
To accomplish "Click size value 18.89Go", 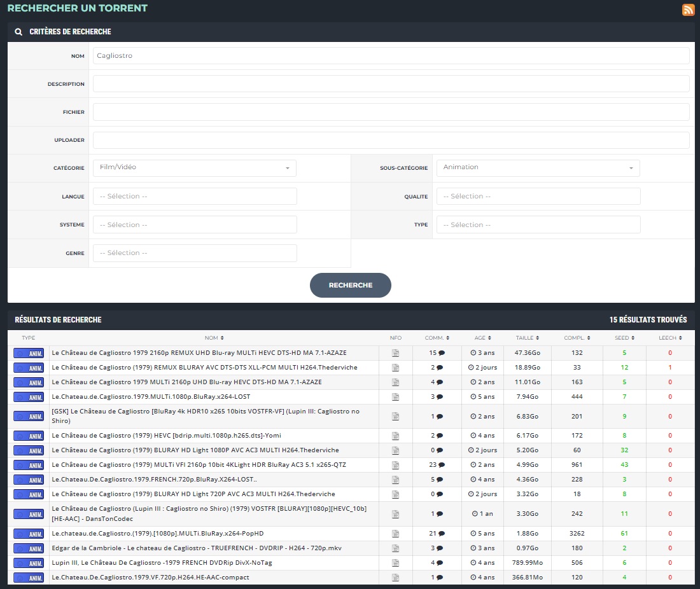I will [528, 367].
